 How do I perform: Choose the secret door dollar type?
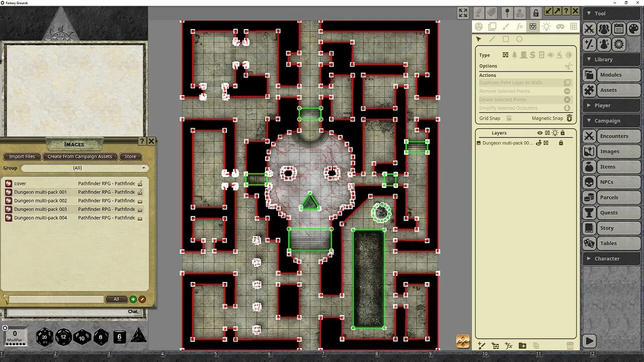coord(533,55)
